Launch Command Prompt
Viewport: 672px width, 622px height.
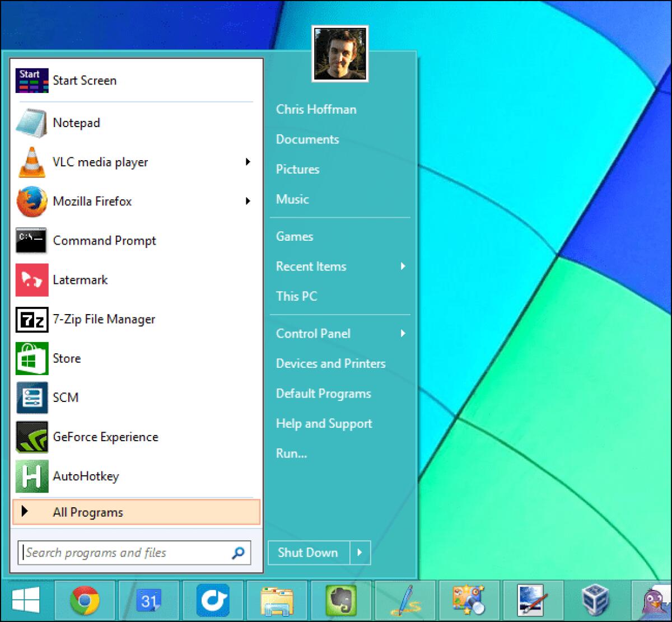point(104,241)
